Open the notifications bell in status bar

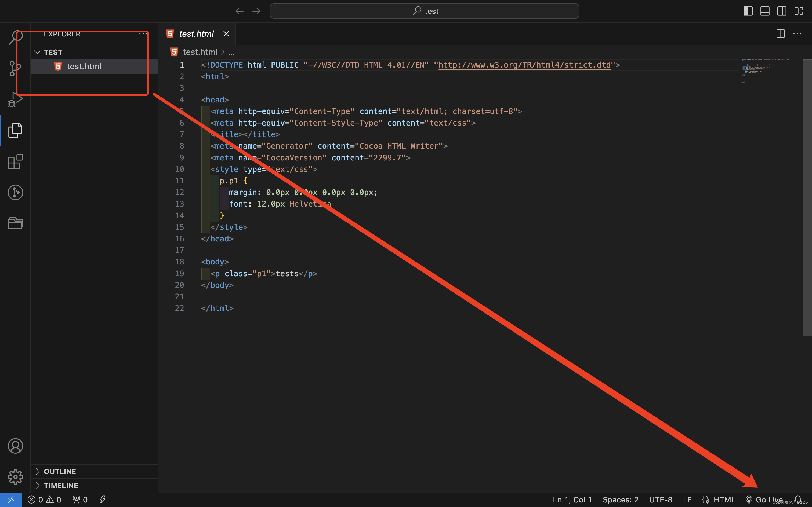coord(798,499)
